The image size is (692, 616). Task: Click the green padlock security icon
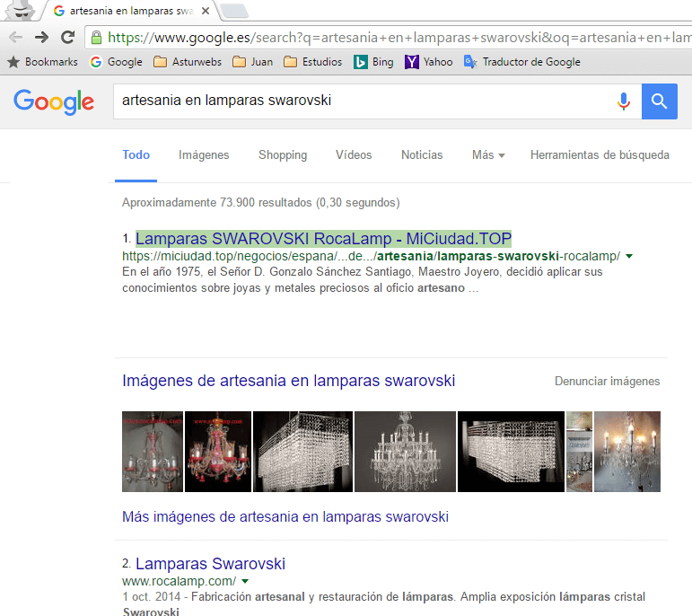click(x=96, y=38)
